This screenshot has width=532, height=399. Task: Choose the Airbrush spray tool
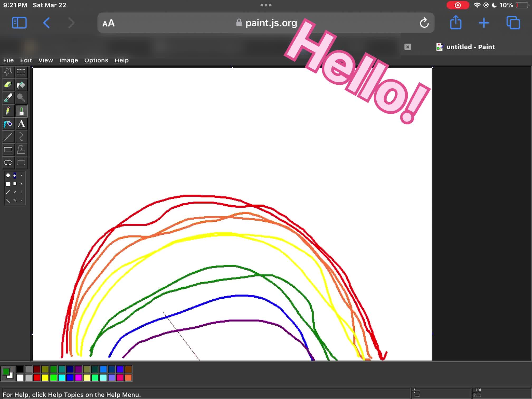pyautogui.click(x=8, y=123)
